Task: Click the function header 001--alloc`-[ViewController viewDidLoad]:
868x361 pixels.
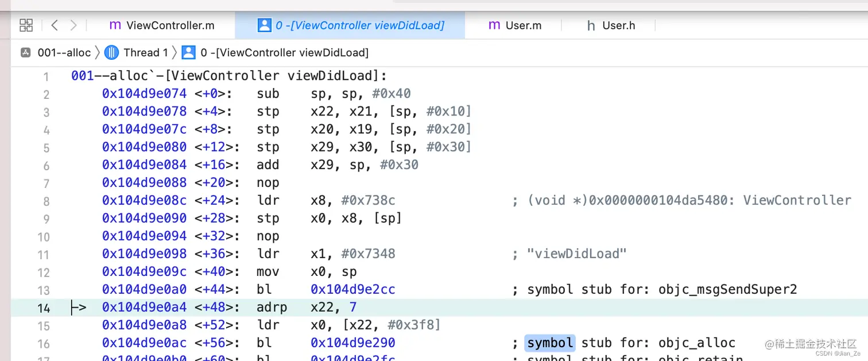Action: coord(229,76)
